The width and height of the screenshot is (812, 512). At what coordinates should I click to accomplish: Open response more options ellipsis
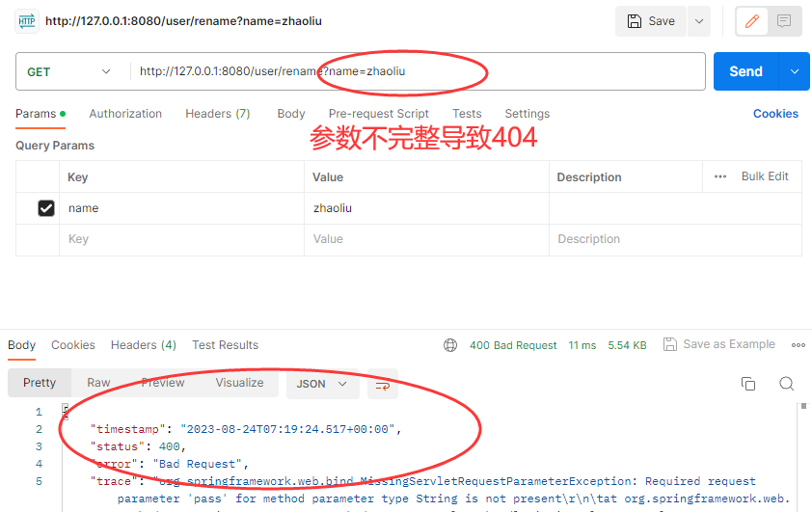click(798, 345)
